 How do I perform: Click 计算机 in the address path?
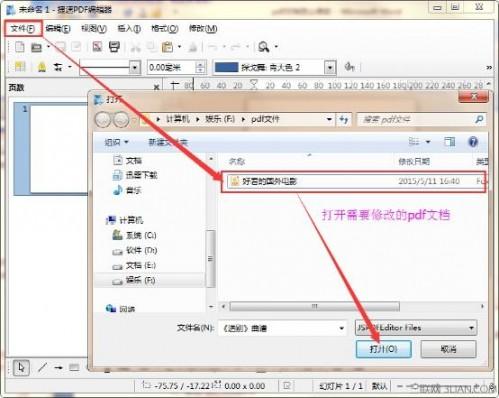(177, 119)
